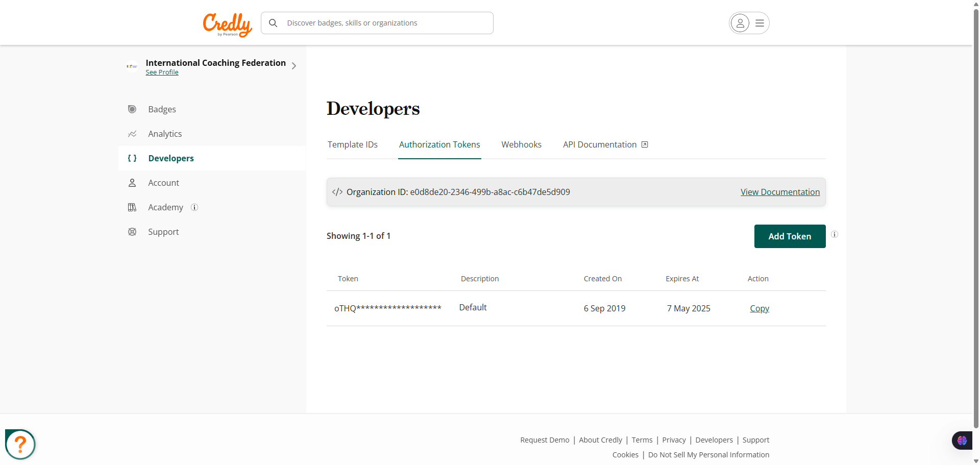Image resolution: width=980 pixels, height=465 pixels.
Task: Click the Analytics chart icon
Action: click(132, 134)
